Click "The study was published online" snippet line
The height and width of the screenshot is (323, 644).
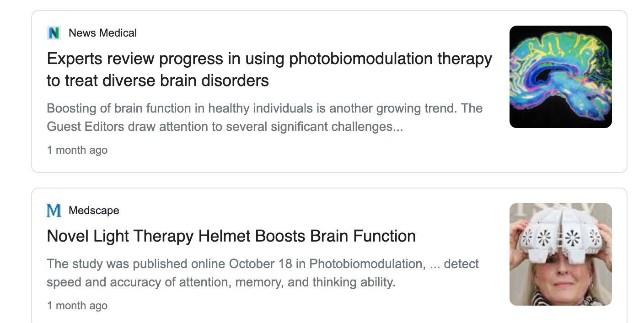pyautogui.click(x=263, y=264)
